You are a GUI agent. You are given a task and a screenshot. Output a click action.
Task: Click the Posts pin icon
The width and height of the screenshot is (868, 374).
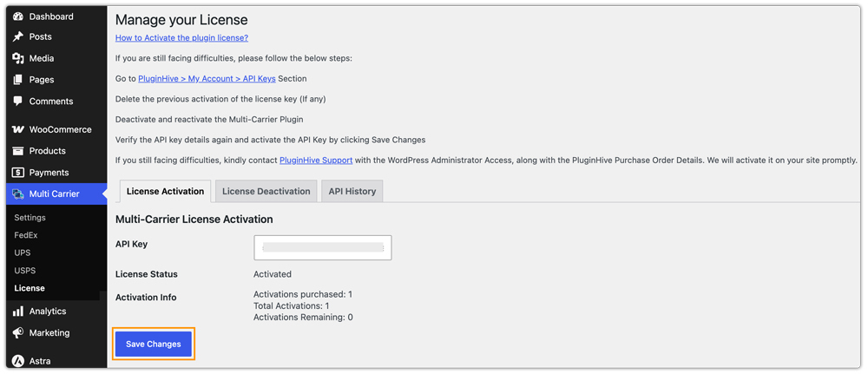pyautogui.click(x=18, y=36)
